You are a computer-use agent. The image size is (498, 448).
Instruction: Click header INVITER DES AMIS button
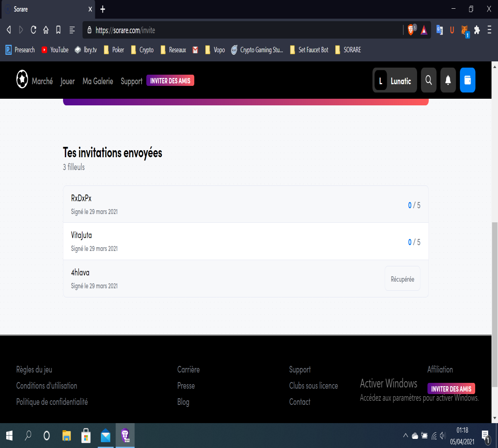tap(170, 80)
